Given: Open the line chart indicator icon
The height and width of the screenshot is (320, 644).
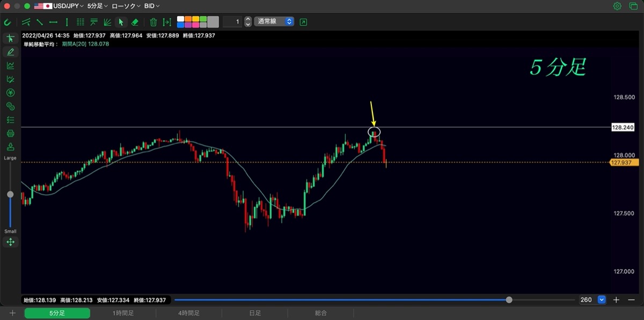Looking at the screenshot, I should (x=10, y=66).
